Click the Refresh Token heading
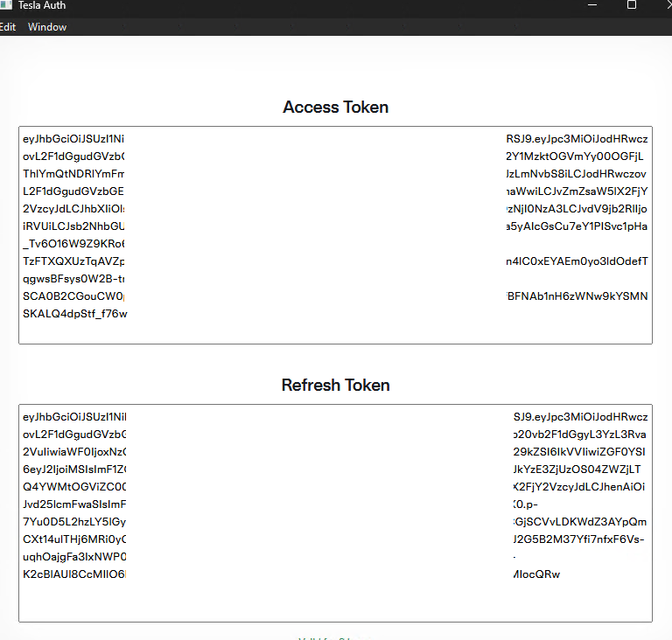Screen dimensions: 672x640 tap(336, 385)
